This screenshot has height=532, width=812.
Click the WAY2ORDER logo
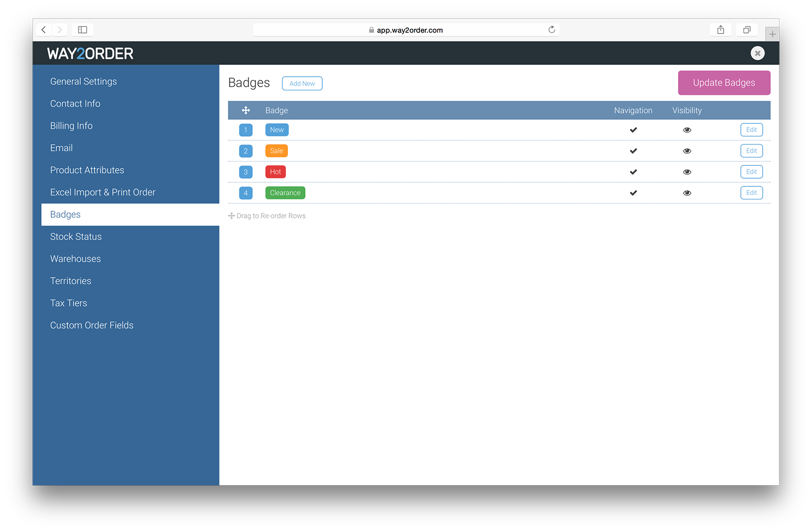[90, 53]
